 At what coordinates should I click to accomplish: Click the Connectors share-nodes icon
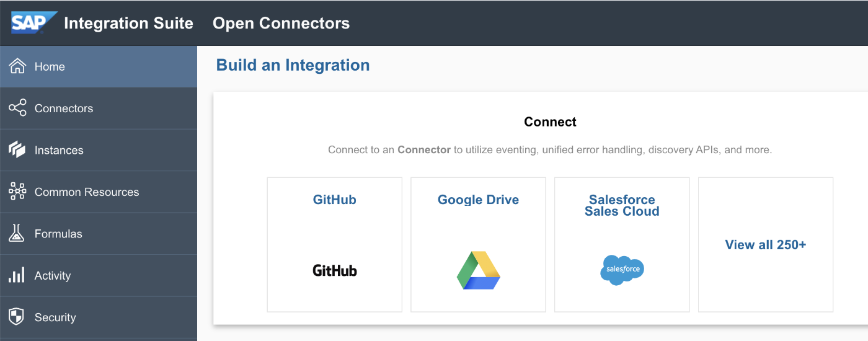(x=17, y=108)
